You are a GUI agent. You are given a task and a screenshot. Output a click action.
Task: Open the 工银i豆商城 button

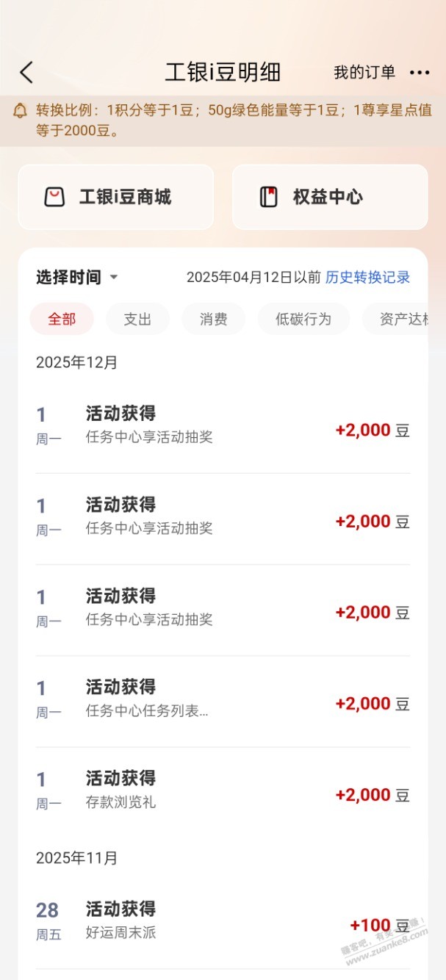(116, 197)
